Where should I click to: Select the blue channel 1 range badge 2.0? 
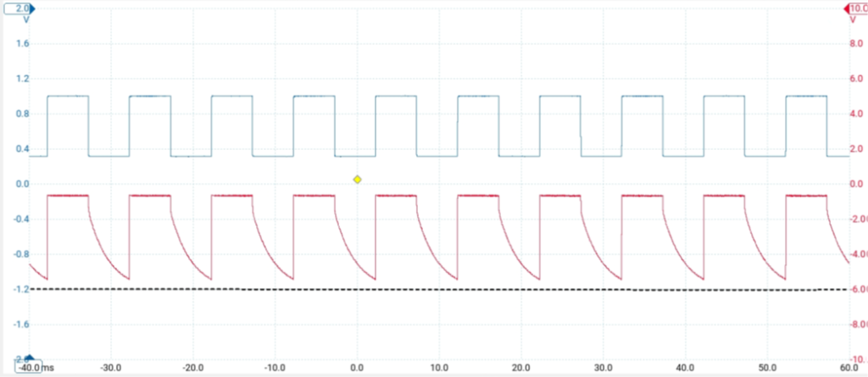point(19,8)
